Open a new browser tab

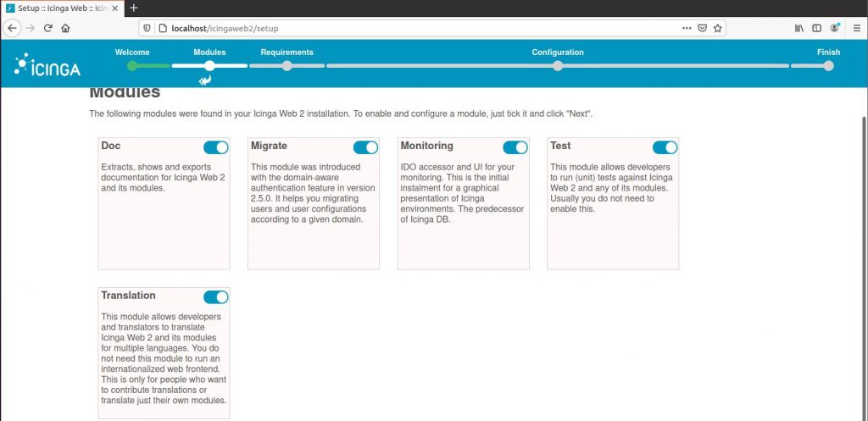tap(133, 8)
